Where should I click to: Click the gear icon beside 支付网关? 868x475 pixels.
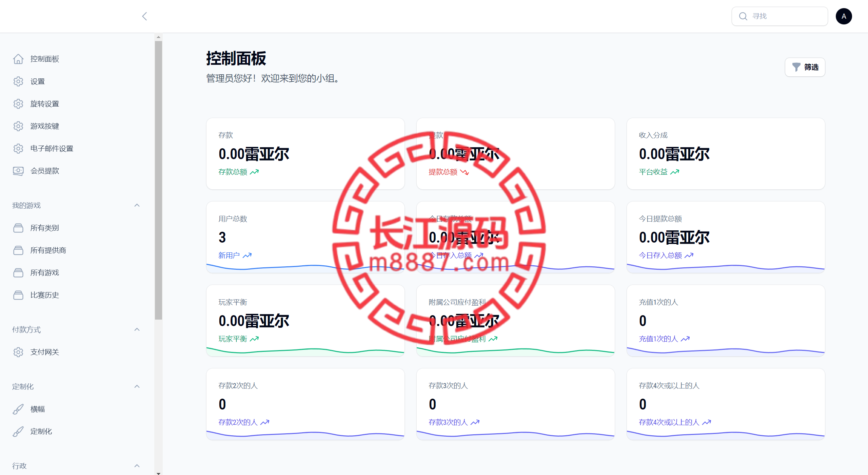coord(18,352)
